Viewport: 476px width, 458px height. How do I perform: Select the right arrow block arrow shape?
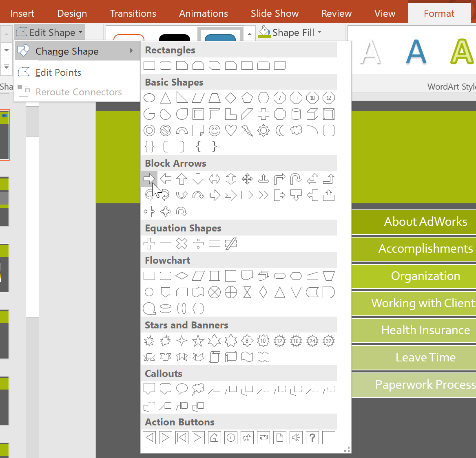point(149,179)
